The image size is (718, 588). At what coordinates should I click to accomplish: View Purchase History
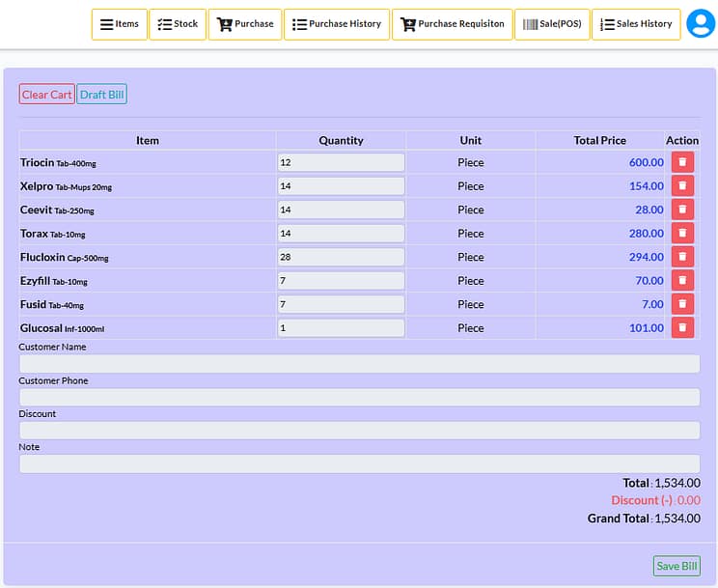click(337, 24)
